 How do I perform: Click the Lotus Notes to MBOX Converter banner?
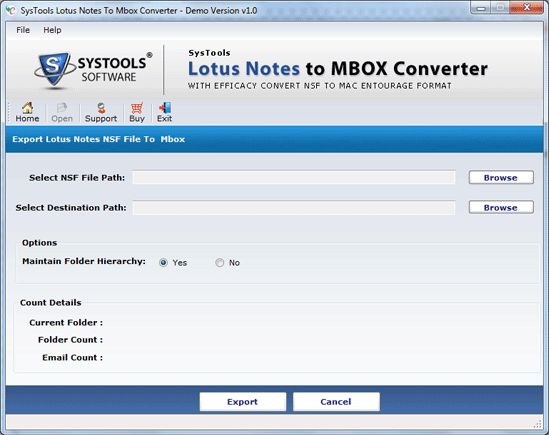coord(338,69)
